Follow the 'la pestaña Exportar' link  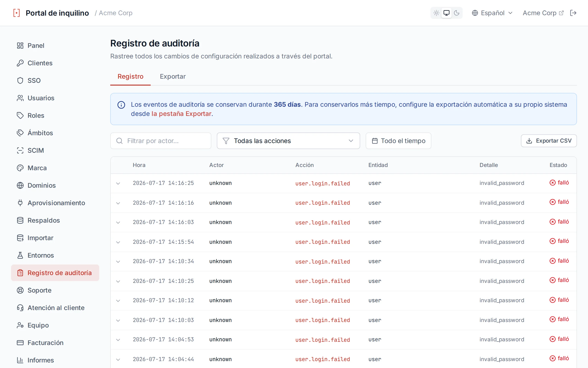point(181,114)
